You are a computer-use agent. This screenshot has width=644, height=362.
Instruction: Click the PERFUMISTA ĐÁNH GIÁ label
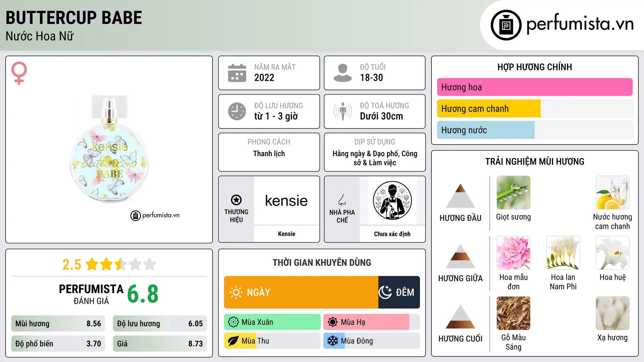tap(91, 294)
